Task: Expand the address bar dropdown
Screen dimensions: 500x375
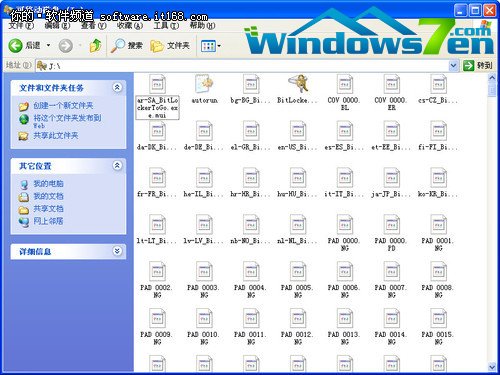Action: [x=453, y=65]
